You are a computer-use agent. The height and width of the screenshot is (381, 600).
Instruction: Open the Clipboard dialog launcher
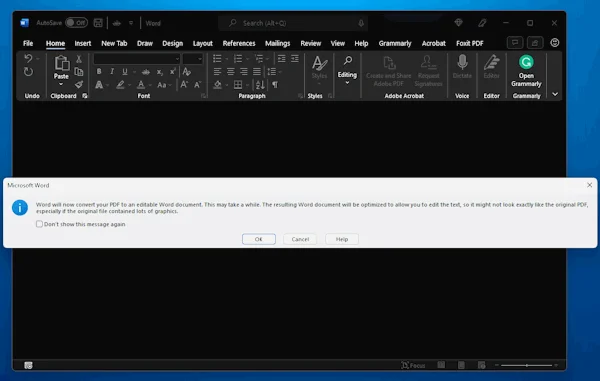click(x=85, y=96)
